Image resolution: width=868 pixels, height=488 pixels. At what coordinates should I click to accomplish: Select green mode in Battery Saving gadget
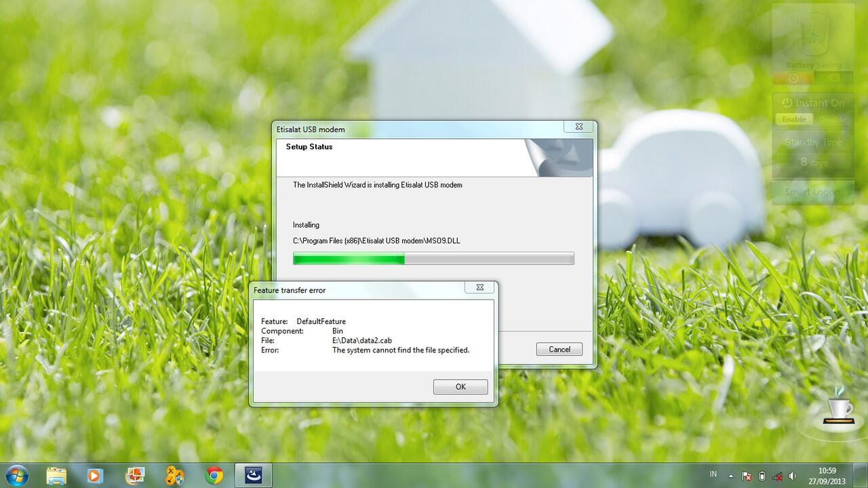[833, 79]
